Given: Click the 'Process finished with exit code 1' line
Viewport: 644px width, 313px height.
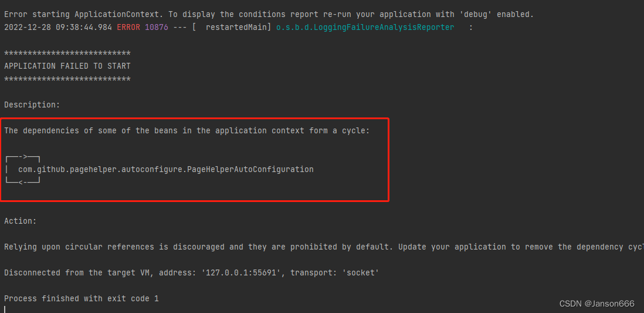Looking at the screenshot, I should (82, 298).
